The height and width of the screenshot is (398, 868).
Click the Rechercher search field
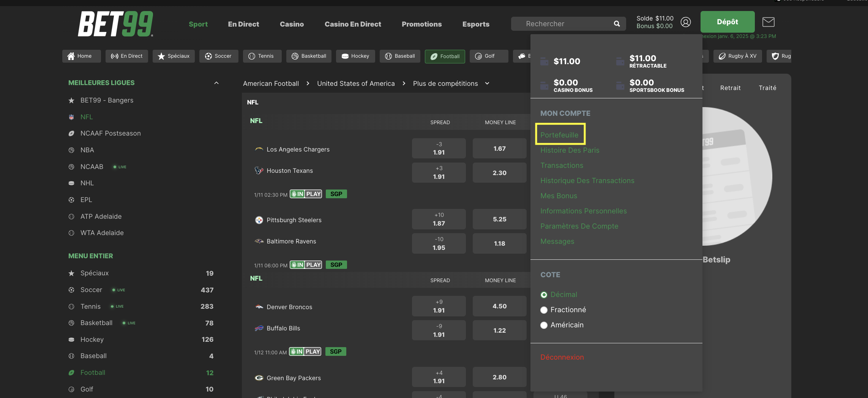click(568, 24)
